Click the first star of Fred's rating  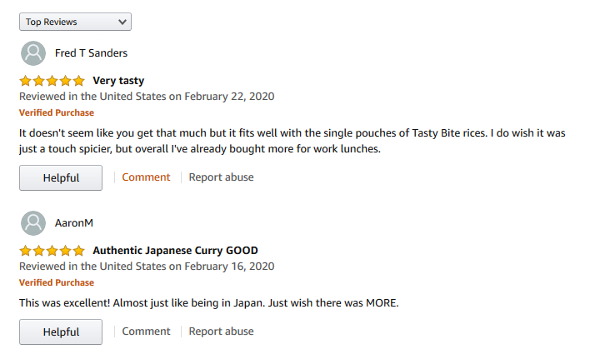[x=25, y=81]
